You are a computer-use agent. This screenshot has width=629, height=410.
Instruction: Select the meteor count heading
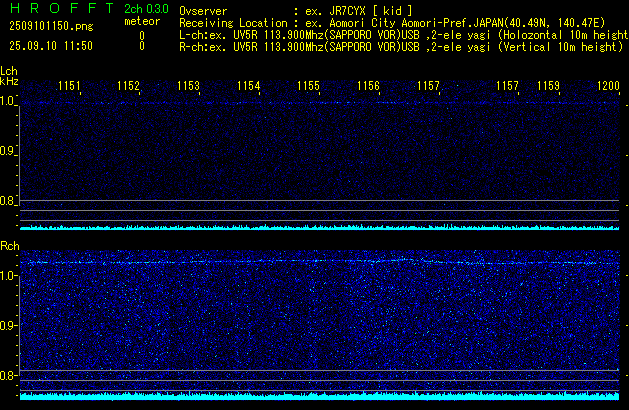click(x=142, y=21)
